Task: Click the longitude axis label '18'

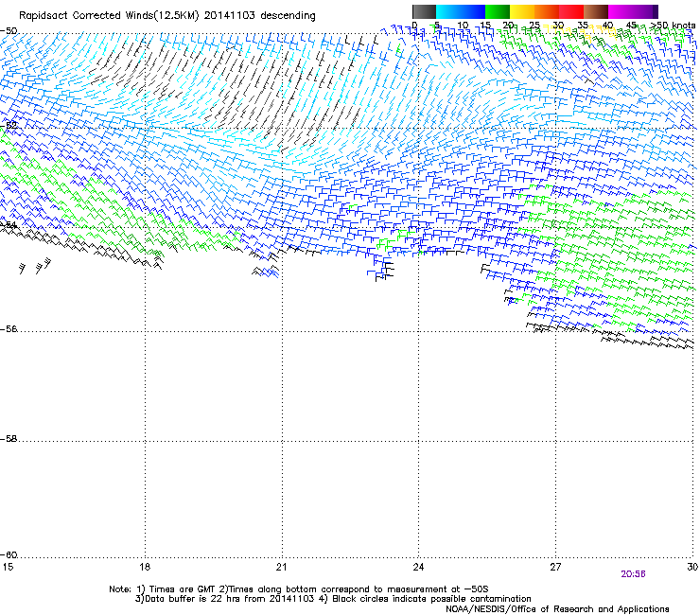Action: [x=145, y=567]
